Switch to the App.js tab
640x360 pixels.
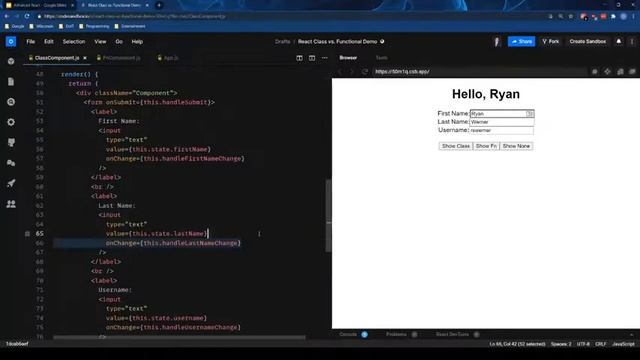(x=168, y=58)
